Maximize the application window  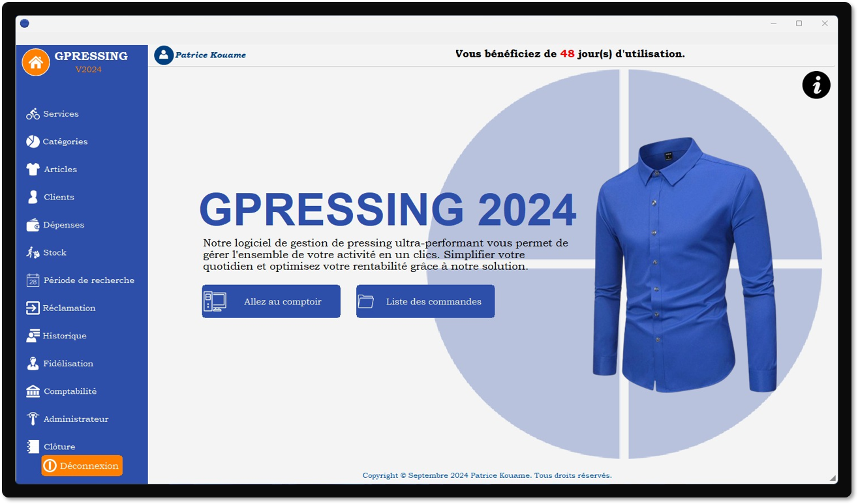pyautogui.click(x=799, y=23)
